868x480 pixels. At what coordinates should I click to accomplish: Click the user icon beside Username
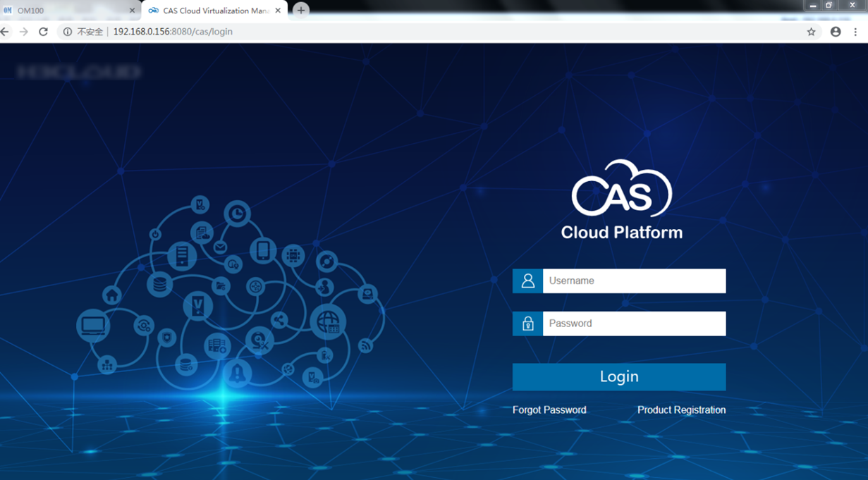click(x=527, y=281)
